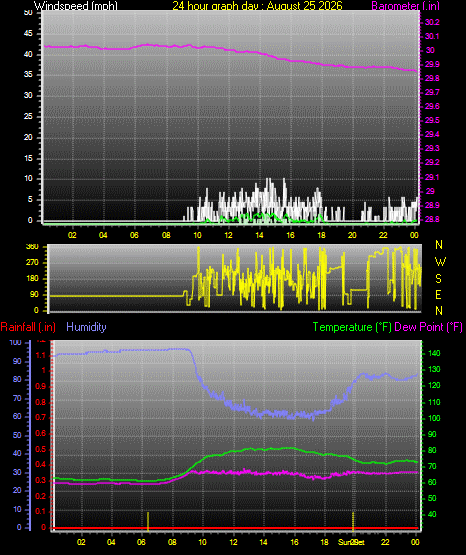This screenshot has height=555, width=466.
Task: Click the 140 temperature scale value
Action: click(x=435, y=353)
